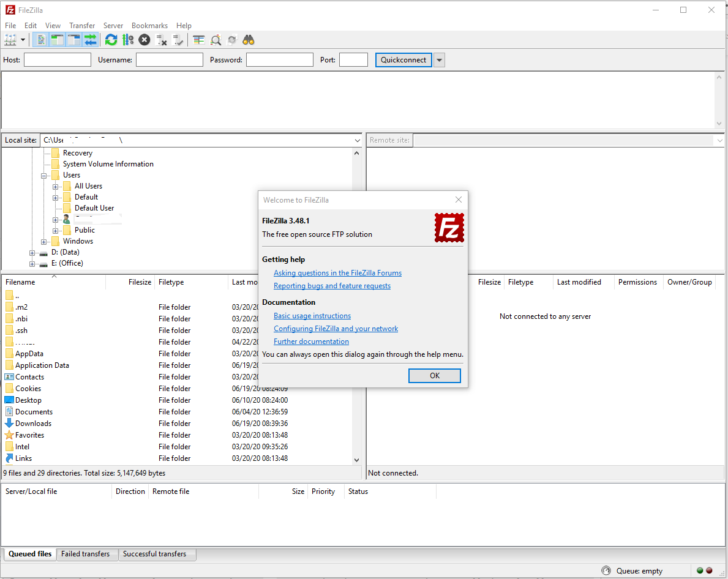Screen dimensions: 728x579
Task: Cancel the current operation
Action: coord(144,40)
